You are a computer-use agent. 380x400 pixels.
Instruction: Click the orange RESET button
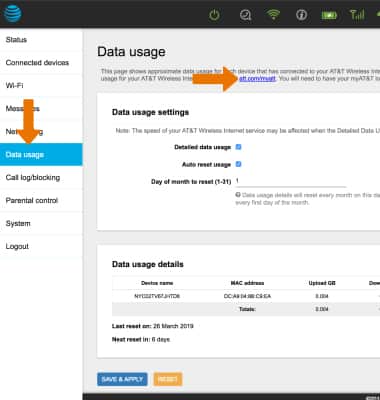pos(168,379)
